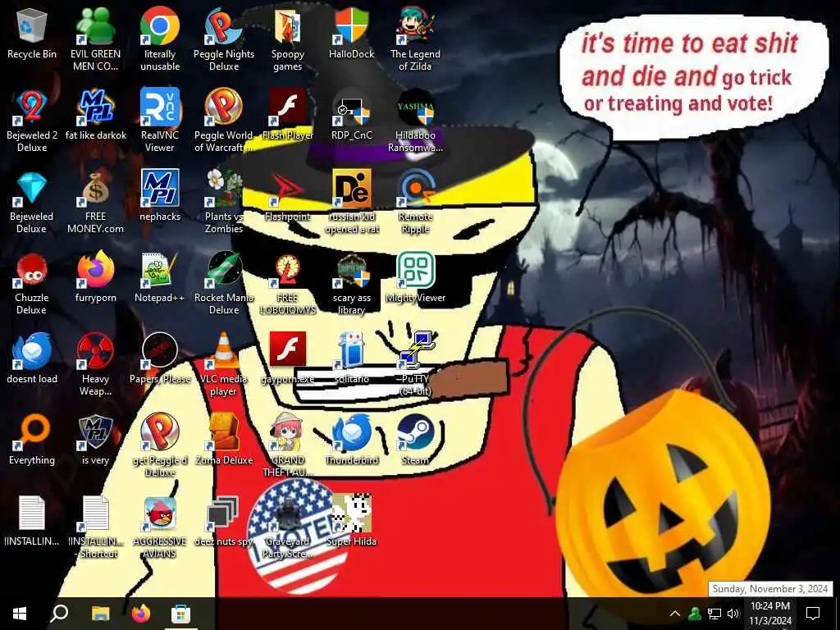The height and width of the screenshot is (630, 840).
Task: Click the taskbar search magnifier
Action: [x=59, y=614]
